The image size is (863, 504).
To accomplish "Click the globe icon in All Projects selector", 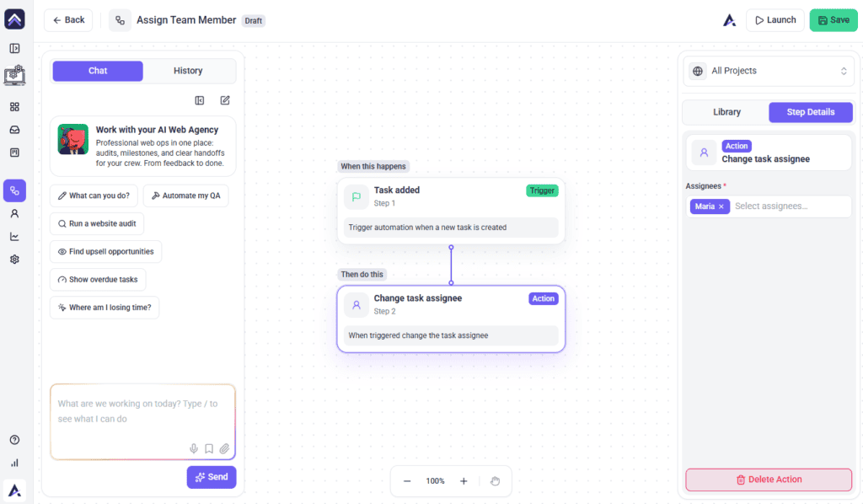I will tap(698, 71).
